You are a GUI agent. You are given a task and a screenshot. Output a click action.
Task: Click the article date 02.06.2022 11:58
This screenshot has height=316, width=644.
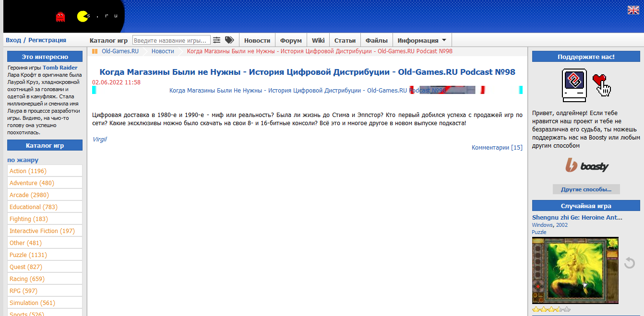tap(116, 82)
